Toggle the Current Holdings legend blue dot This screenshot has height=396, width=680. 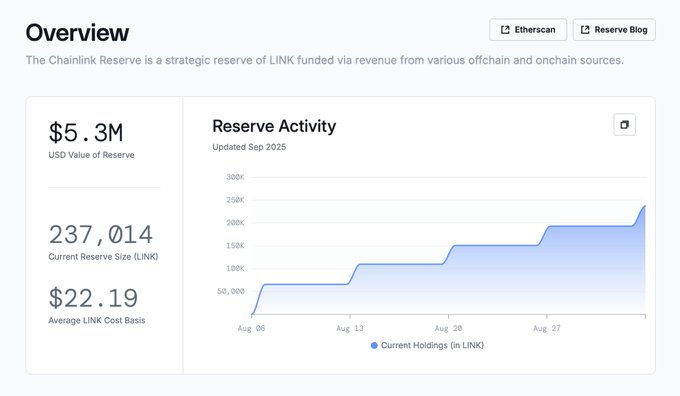374,345
